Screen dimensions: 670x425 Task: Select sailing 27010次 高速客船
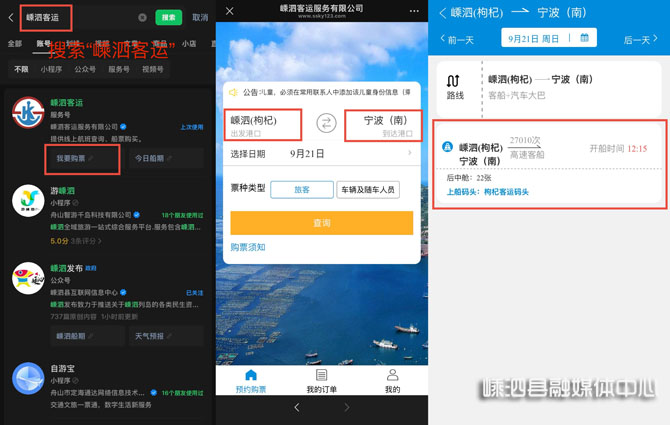pos(526,147)
